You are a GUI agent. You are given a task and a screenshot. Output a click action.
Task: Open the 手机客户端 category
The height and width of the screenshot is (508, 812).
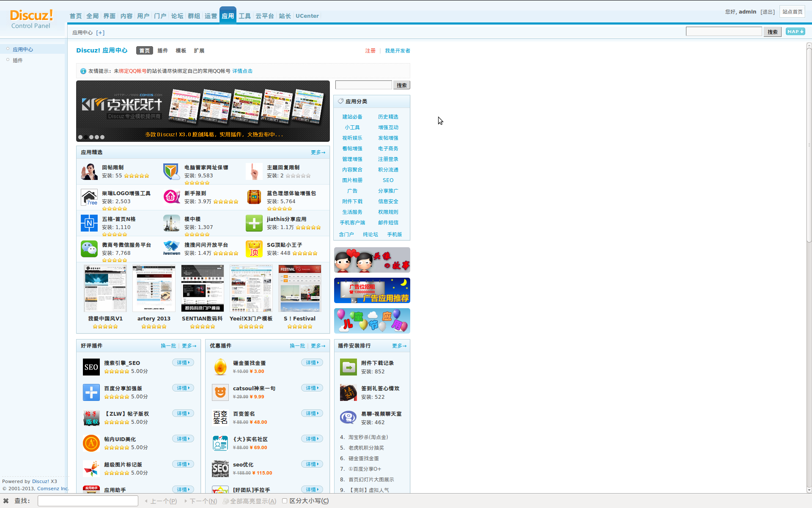352,223
